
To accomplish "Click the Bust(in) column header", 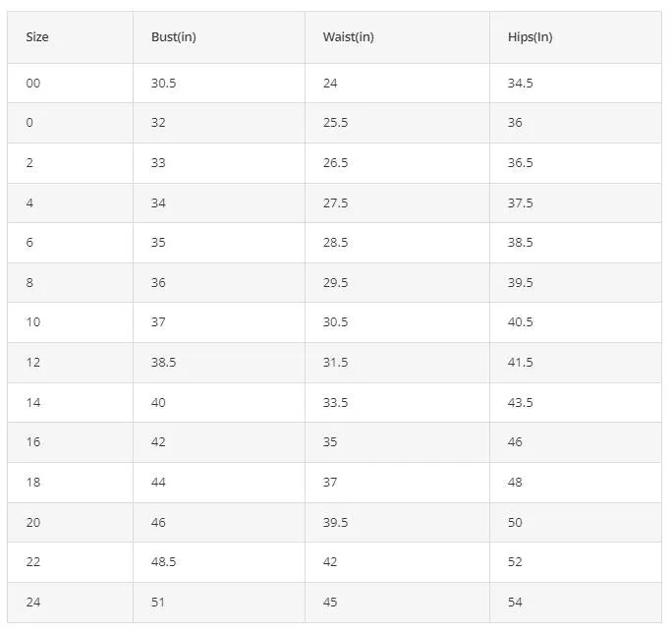I will click(x=174, y=37).
